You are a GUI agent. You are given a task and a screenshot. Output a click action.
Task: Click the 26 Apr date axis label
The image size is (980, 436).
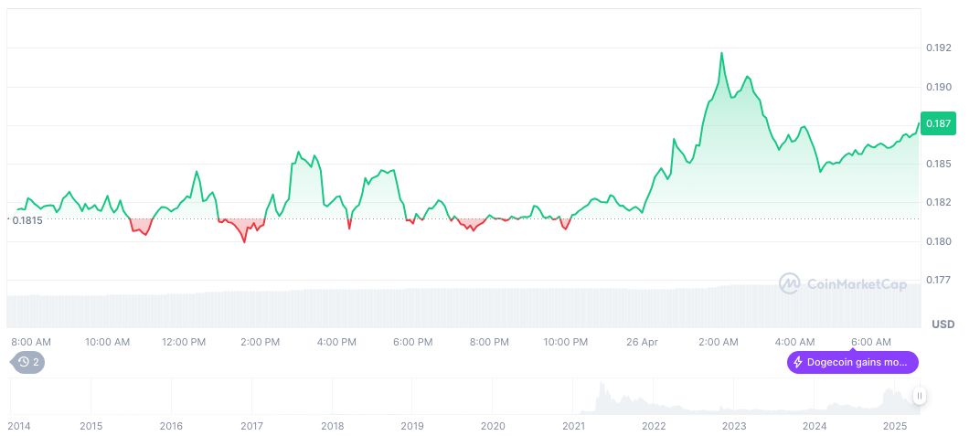coord(642,342)
